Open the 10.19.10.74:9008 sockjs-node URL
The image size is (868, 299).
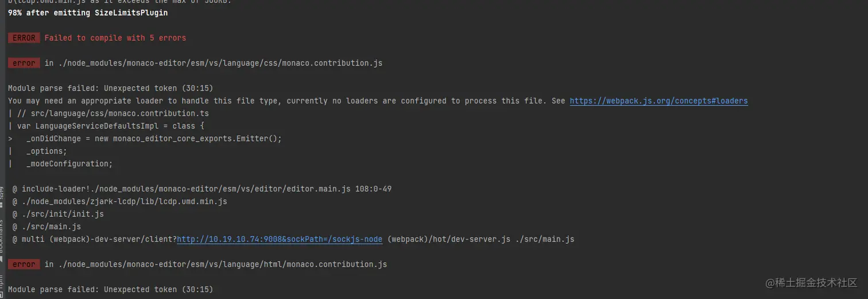pos(280,239)
